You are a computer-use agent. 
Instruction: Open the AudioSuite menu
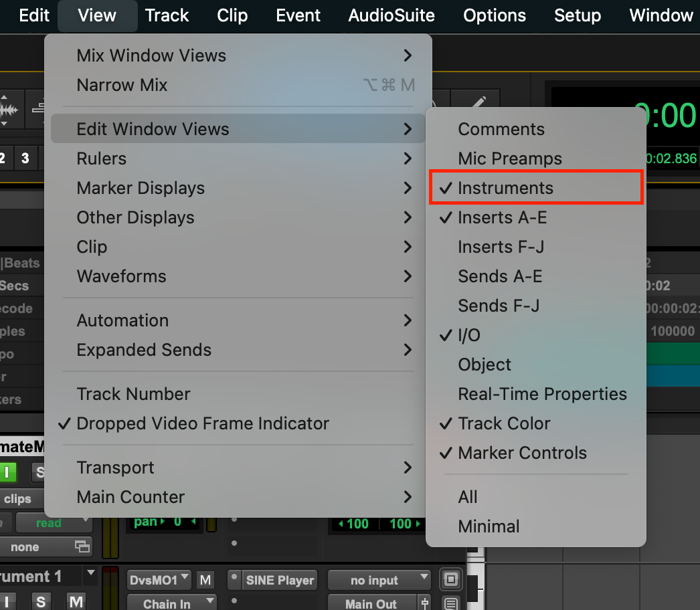click(391, 15)
